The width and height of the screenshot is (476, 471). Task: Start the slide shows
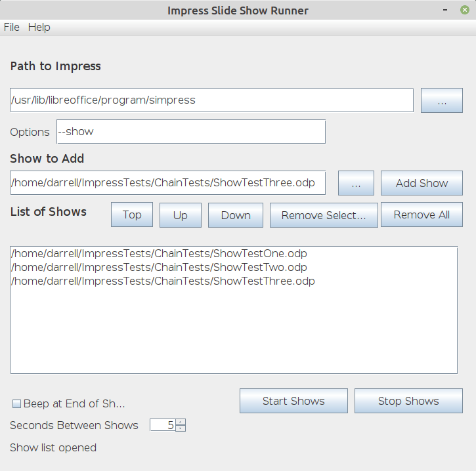pyautogui.click(x=293, y=401)
